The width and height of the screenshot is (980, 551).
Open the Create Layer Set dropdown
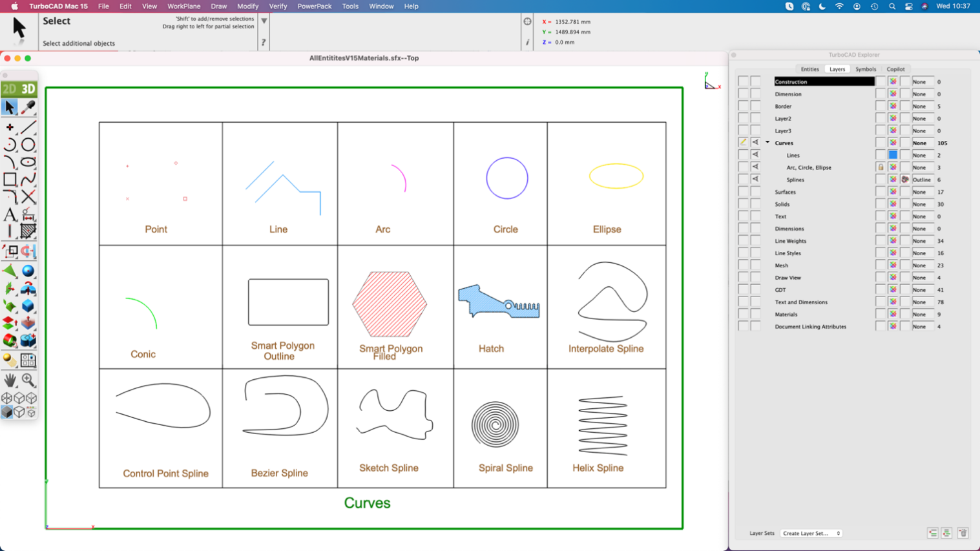pyautogui.click(x=811, y=534)
